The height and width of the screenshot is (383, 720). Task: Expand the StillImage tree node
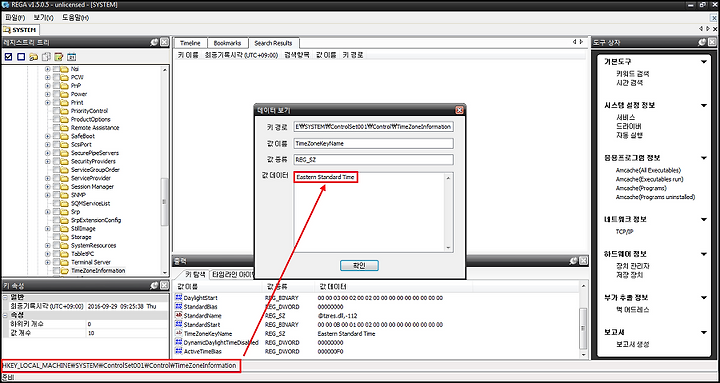[48, 229]
